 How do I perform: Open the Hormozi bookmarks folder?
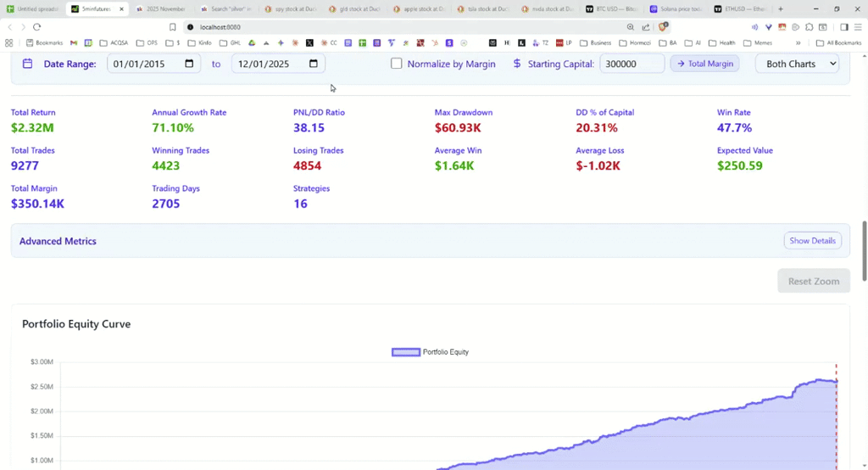point(634,42)
